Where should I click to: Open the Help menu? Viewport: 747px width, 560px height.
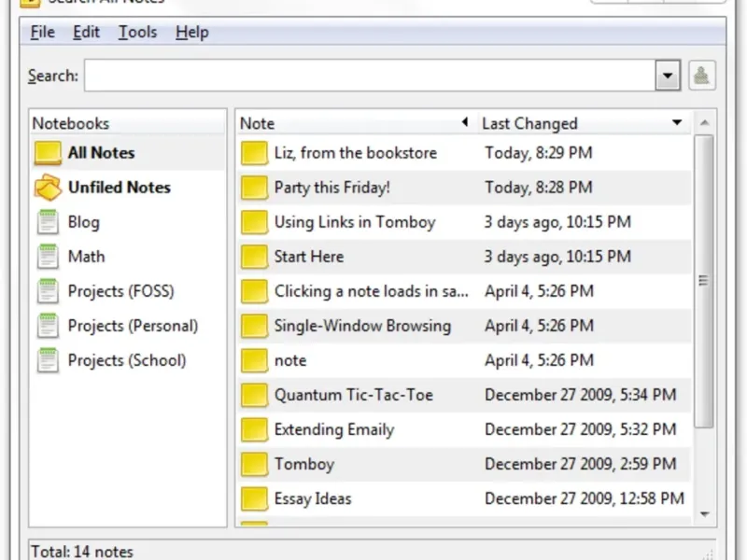(x=192, y=33)
